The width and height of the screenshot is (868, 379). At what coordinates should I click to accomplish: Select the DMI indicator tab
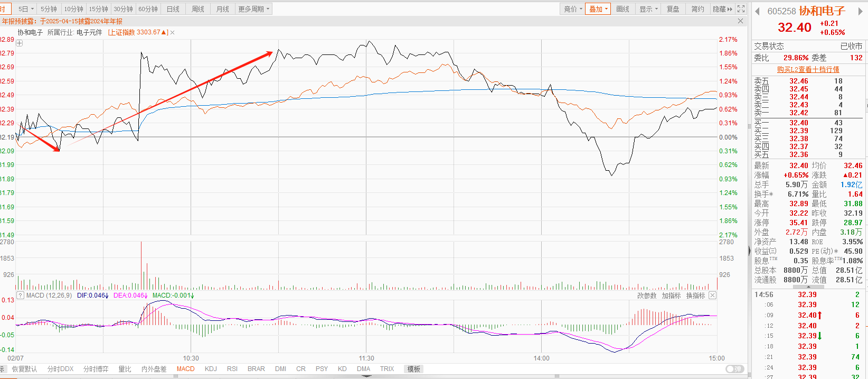(280, 369)
